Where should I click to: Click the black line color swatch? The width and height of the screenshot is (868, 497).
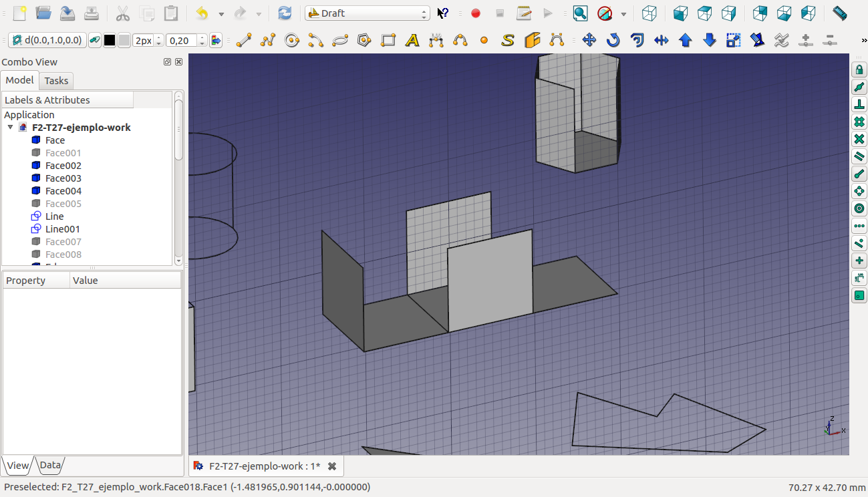[110, 41]
